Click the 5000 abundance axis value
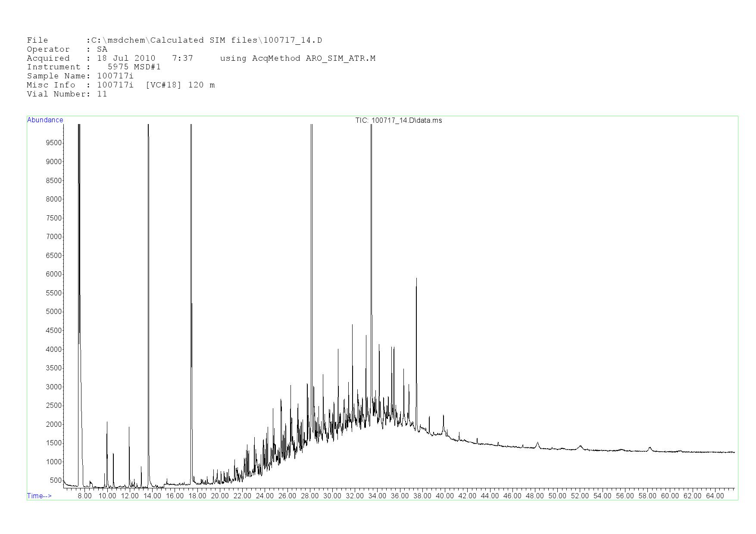 click(x=53, y=312)
